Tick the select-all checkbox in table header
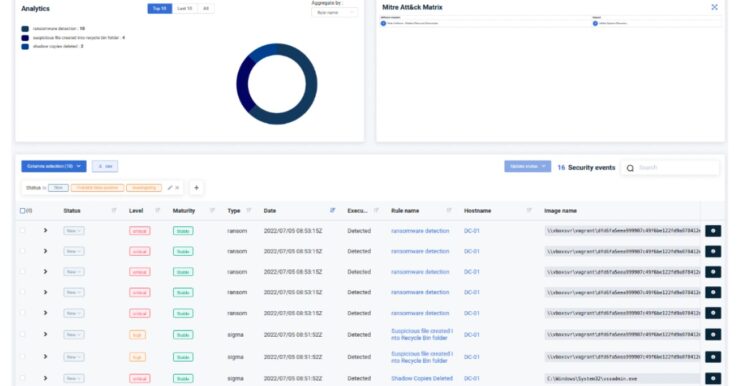Viewport: 738px width, 386px height. click(22, 210)
